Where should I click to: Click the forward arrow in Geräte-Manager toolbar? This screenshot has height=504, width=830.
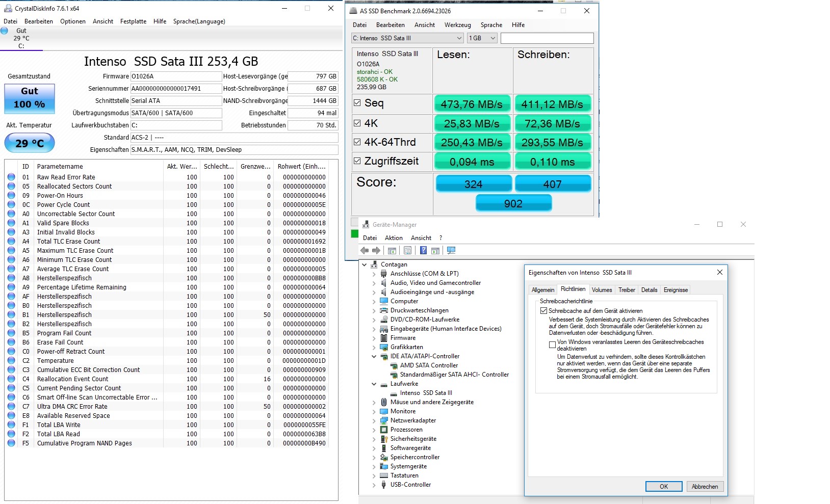[376, 250]
